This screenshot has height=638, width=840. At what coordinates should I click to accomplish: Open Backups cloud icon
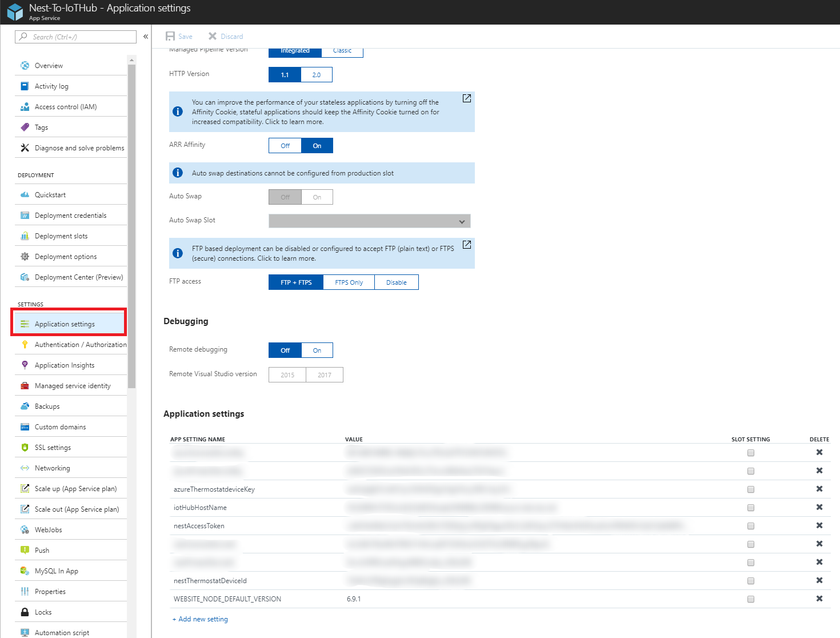pos(25,406)
